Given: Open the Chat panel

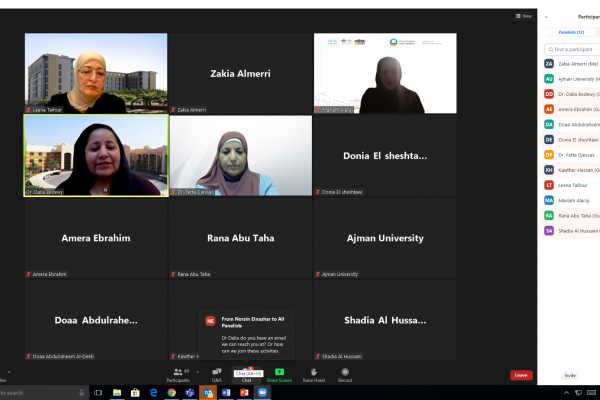Looking at the screenshot, I should tap(246, 375).
